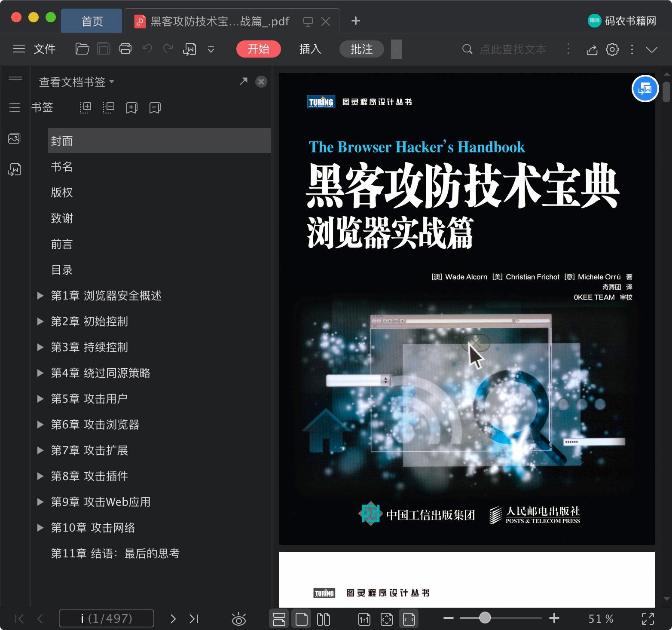672x630 pixels.
Task: Switch to two-page view
Action: pos(324,619)
